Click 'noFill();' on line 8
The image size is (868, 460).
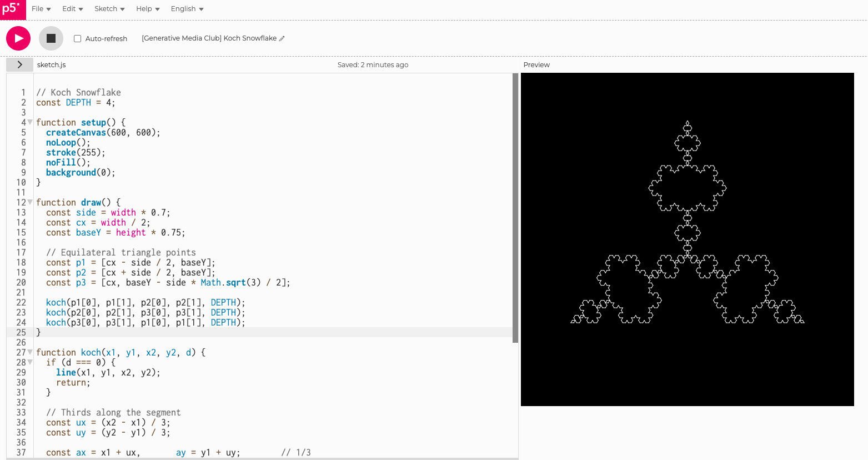(x=68, y=162)
